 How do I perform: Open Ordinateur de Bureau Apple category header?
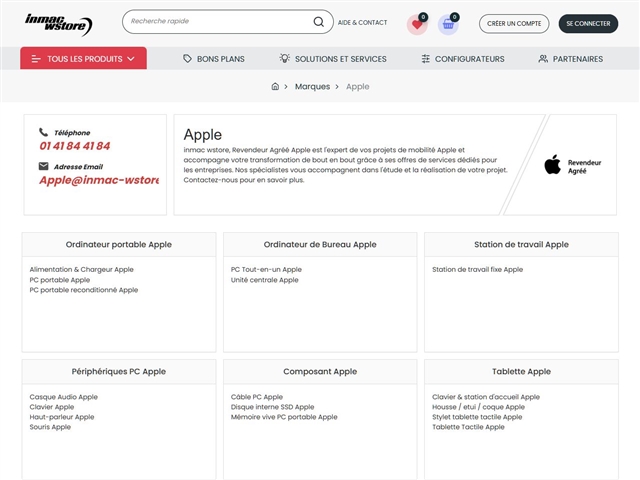pyautogui.click(x=320, y=244)
